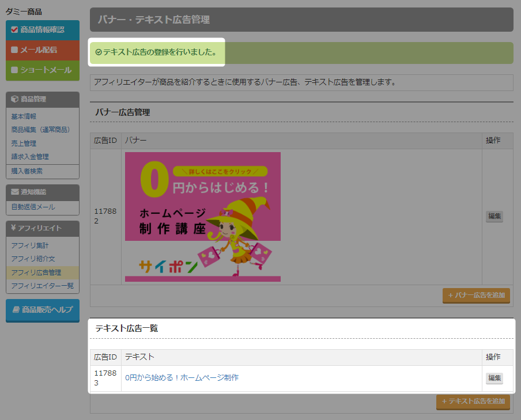Open text ad link 0円から始める！ホームページ制作
521x420 pixels.
182,378
